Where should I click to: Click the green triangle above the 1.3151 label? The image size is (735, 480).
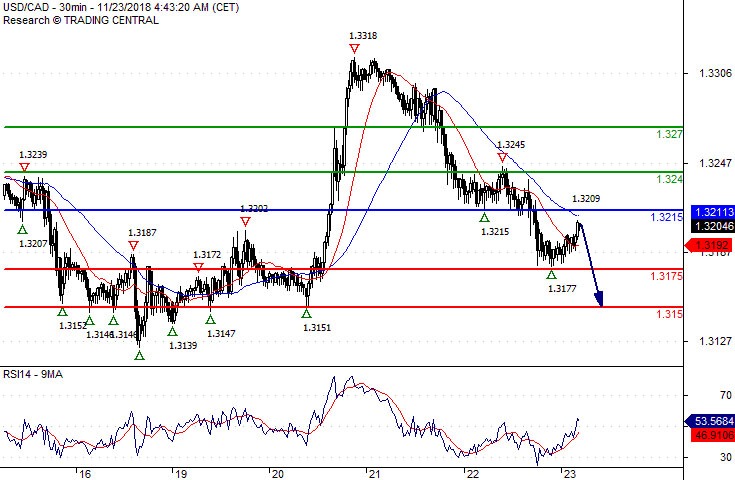tap(307, 314)
